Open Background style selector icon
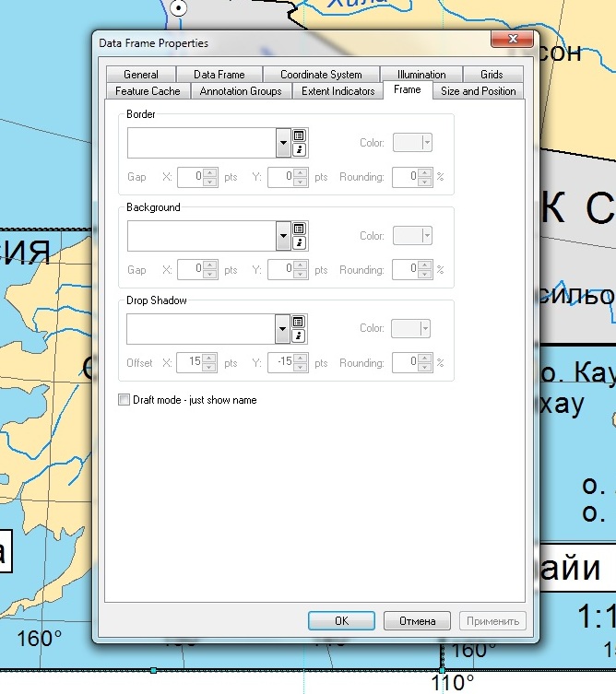The image size is (616, 694). click(x=299, y=229)
